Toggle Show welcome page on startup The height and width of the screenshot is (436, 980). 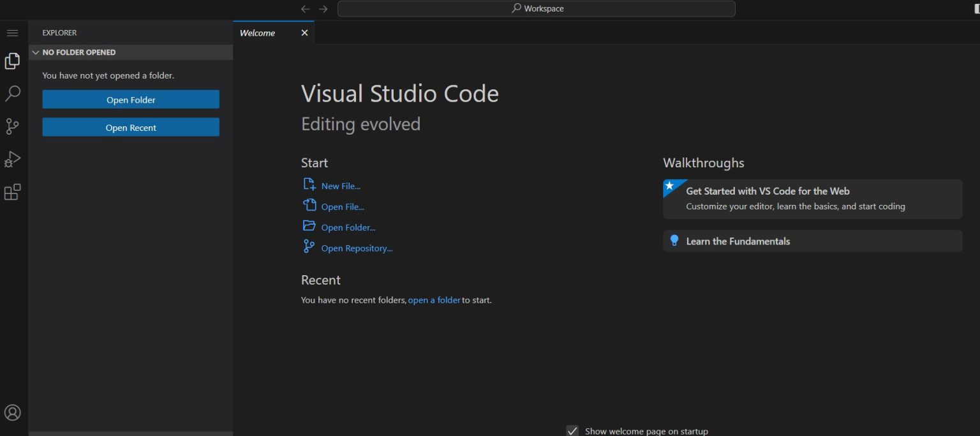click(572, 430)
